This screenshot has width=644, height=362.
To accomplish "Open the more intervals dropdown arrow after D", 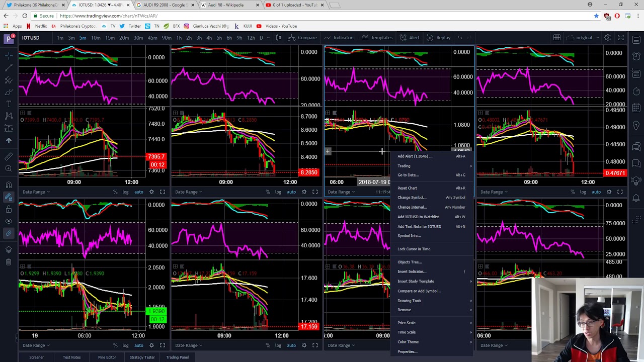I will point(268,38).
